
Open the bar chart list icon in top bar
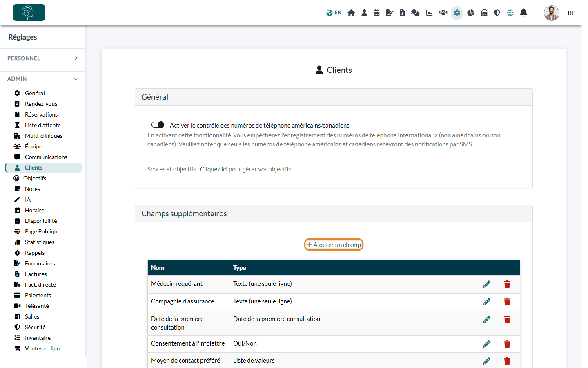(429, 13)
